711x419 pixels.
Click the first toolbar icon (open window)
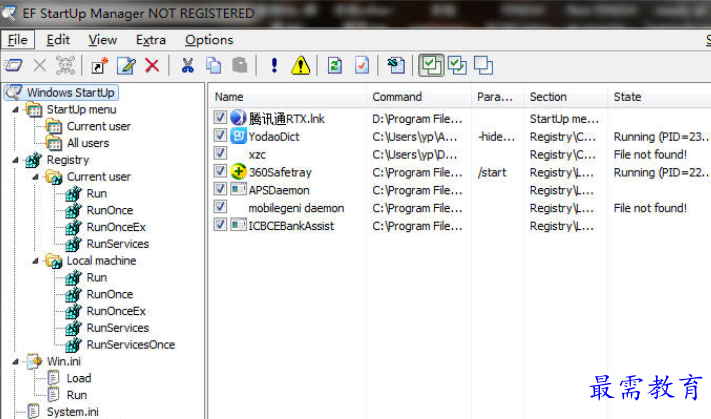(x=13, y=66)
